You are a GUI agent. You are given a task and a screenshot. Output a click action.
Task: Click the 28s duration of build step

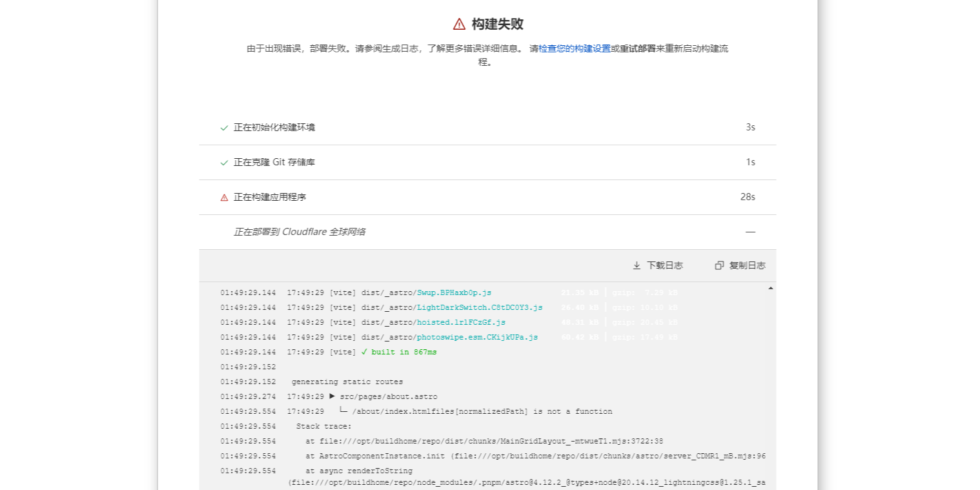[748, 198]
